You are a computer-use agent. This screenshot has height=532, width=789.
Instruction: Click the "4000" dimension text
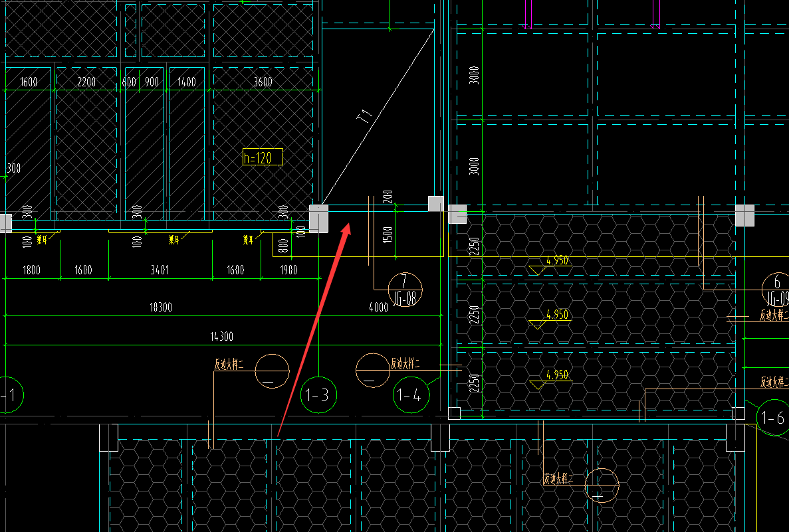click(x=378, y=308)
